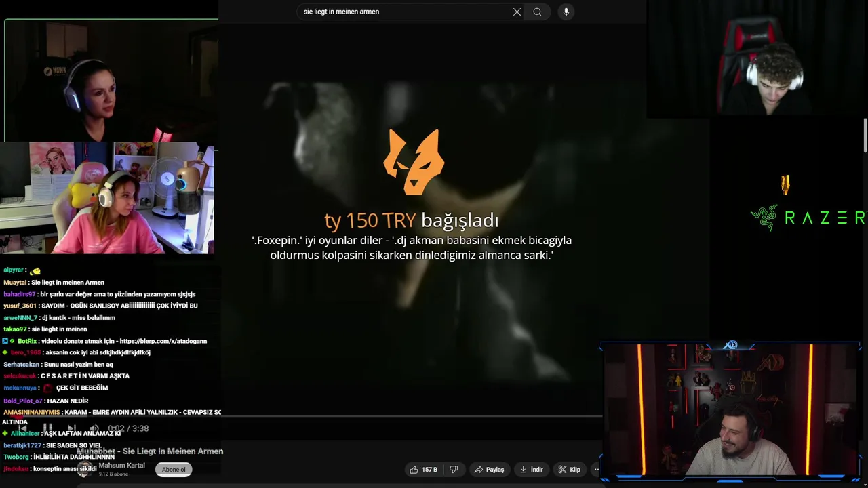The width and height of the screenshot is (868, 488).
Task: Click message 'C E S A R E T İ N VARMI AŞKTA'
Action: point(85,376)
